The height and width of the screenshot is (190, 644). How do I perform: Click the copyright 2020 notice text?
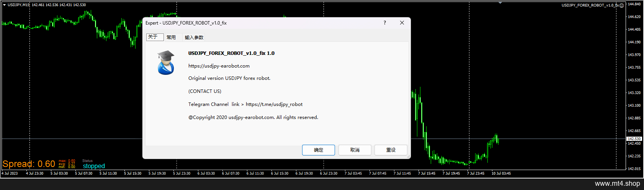pos(253,117)
